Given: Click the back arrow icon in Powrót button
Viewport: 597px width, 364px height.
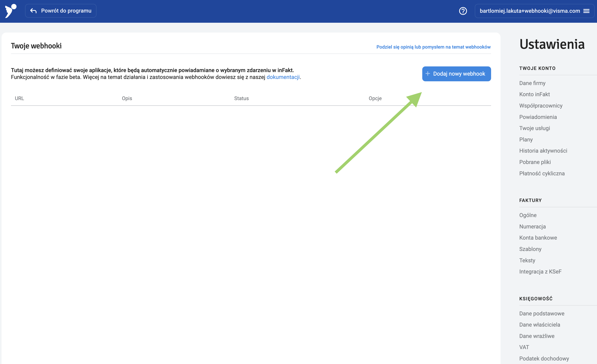Looking at the screenshot, I should (33, 11).
